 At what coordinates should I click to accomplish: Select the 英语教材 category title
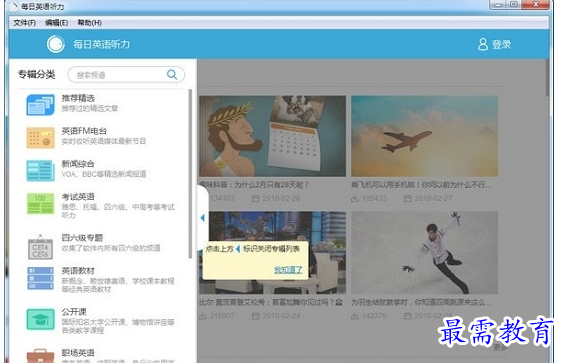(78, 271)
